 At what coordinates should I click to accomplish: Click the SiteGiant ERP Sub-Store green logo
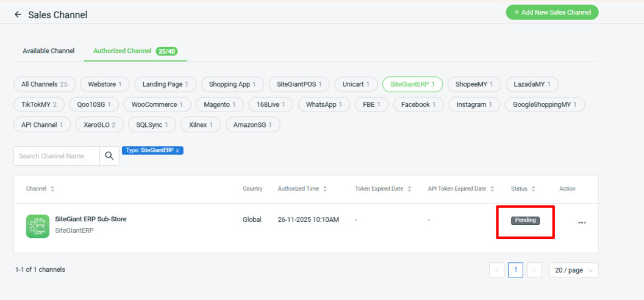coord(38,226)
